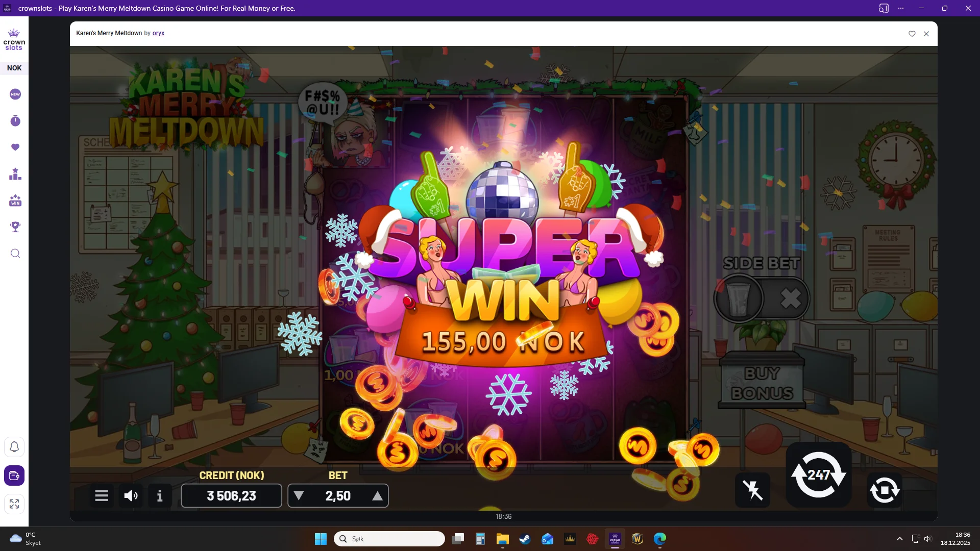Decrease the bet with the down arrow
This screenshot has height=551, width=980.
[x=299, y=496]
